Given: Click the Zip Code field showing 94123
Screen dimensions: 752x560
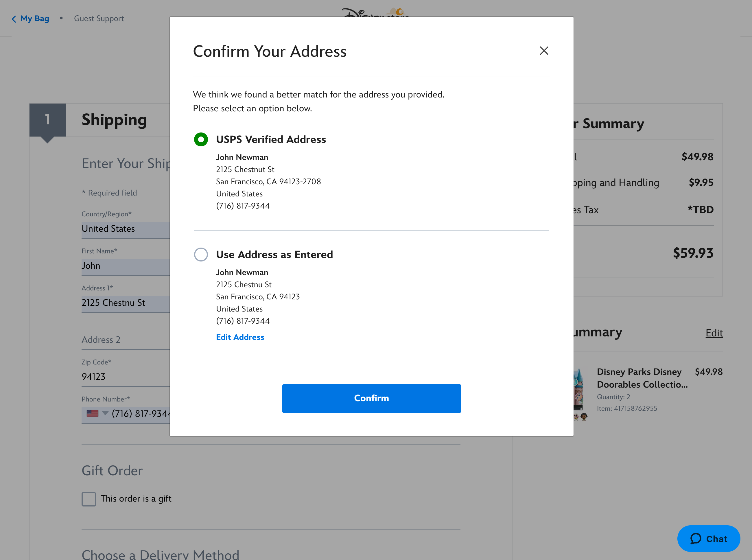Looking at the screenshot, I should (125, 377).
